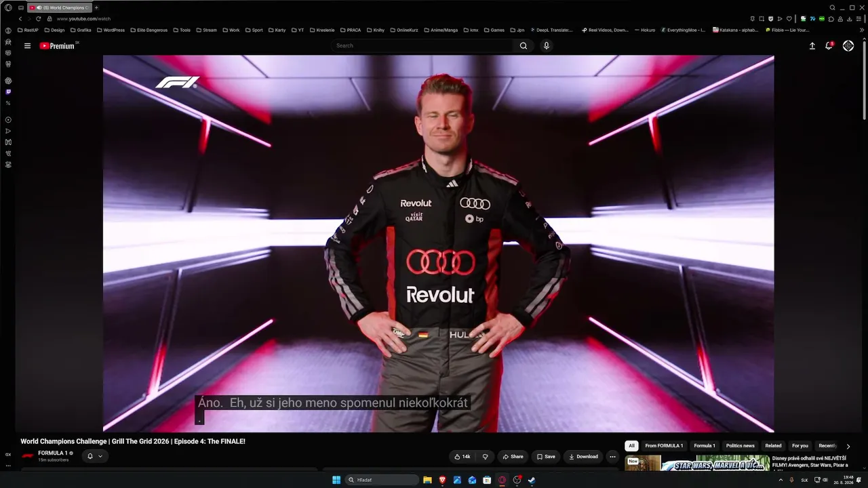The image size is (868, 488).
Task: Select the All filter chip
Action: point(631,446)
